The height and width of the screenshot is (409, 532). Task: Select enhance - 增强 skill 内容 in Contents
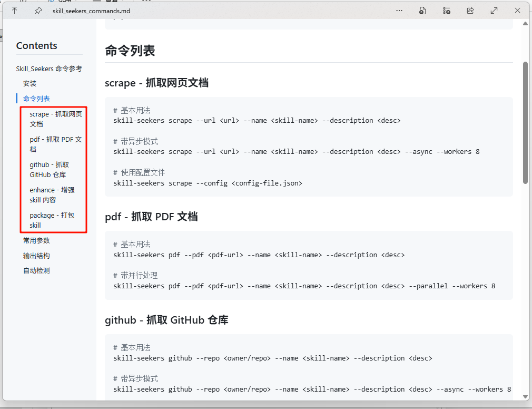(52, 194)
